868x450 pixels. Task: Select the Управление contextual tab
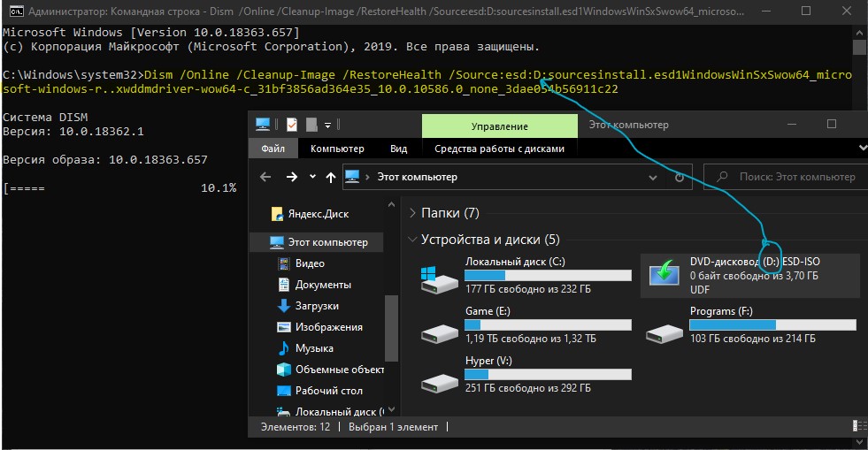point(499,126)
